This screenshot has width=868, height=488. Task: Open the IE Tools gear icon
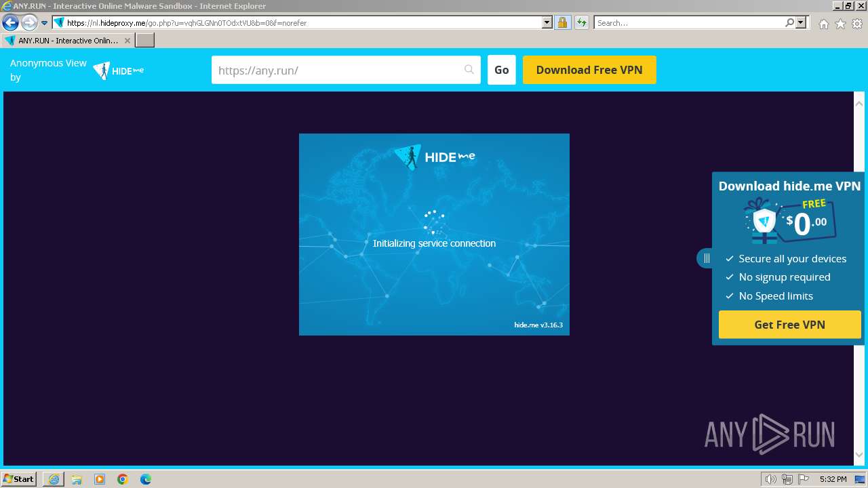tap(857, 23)
